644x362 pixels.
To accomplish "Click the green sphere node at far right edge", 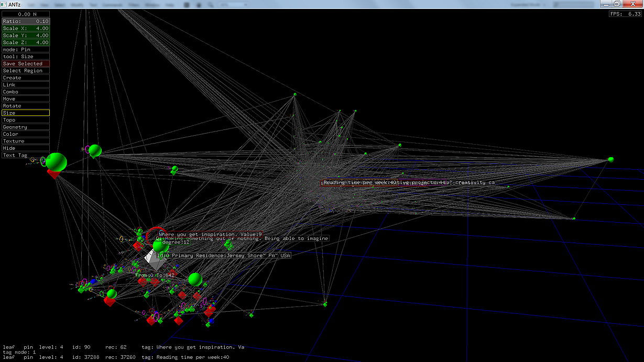I will [610, 159].
